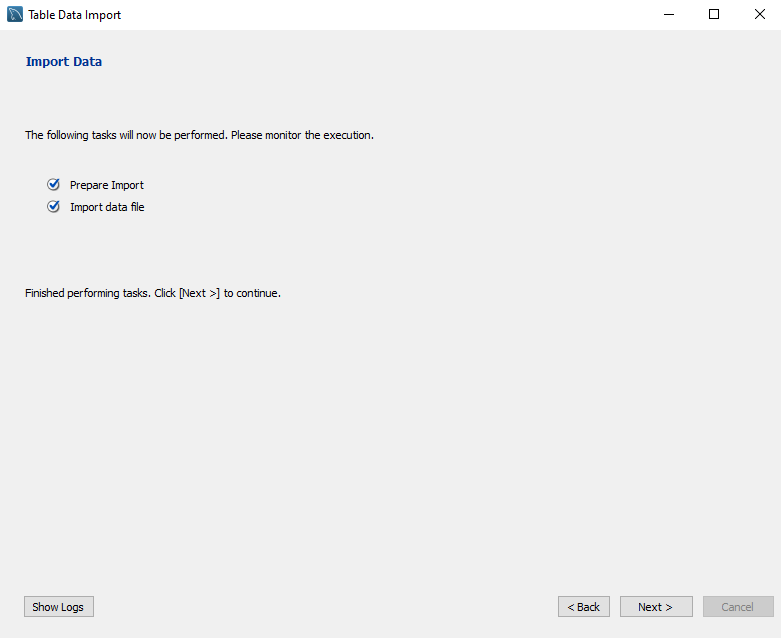Close the Table Data Import dialog
Screen dimensions: 781x638
coord(760,14)
